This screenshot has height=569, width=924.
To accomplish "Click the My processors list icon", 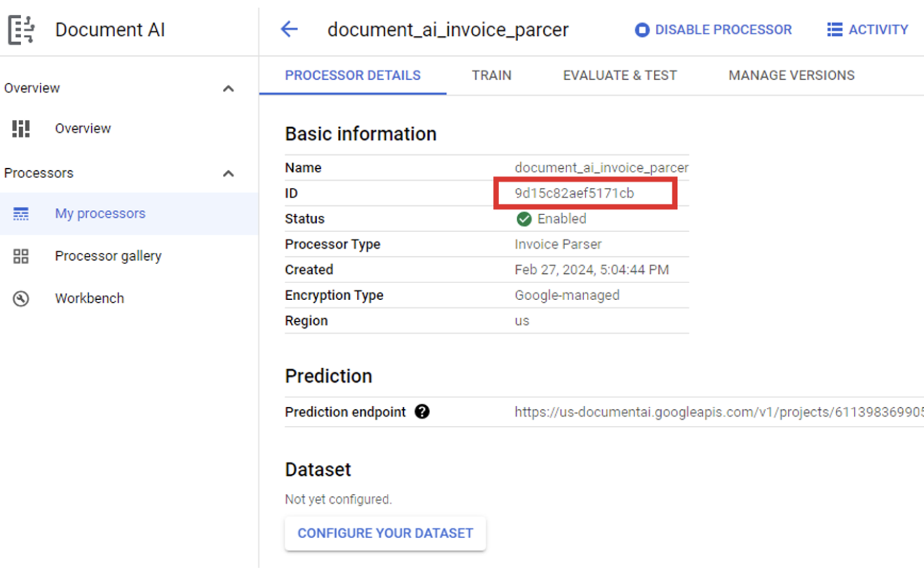I will pos(21,214).
